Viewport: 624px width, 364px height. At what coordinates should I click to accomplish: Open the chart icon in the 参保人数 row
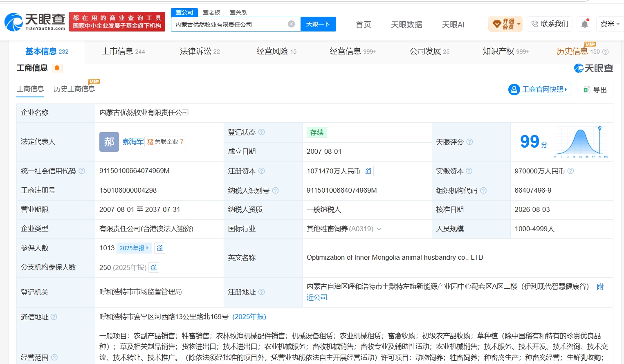pos(160,248)
